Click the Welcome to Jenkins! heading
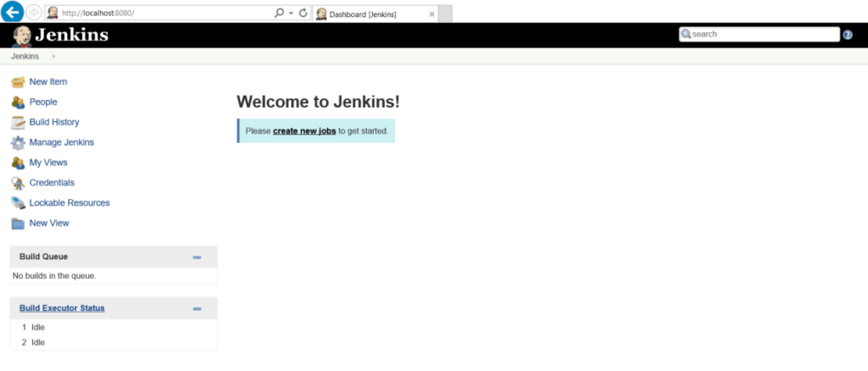Screen dimensions: 868x371 pyautogui.click(x=319, y=102)
